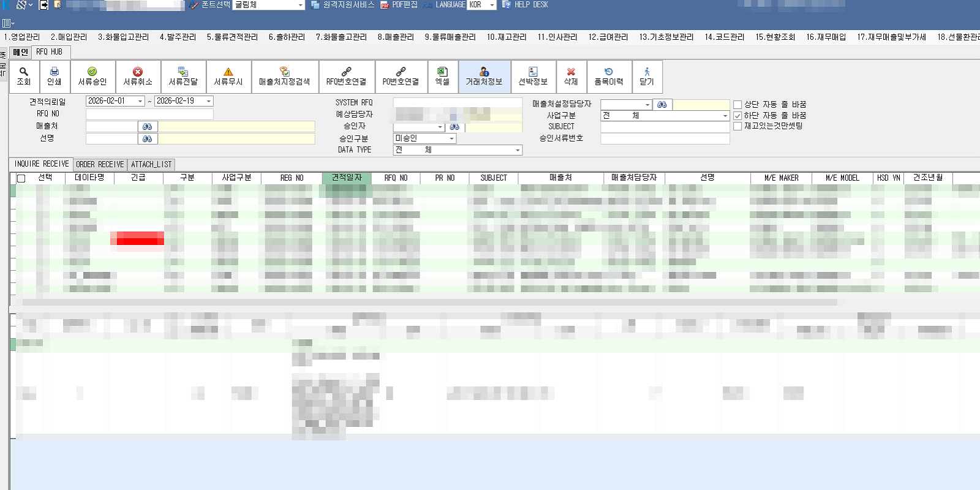Click the 조회 search magnifier icon
The height and width of the screenshot is (490, 980).
(24, 72)
